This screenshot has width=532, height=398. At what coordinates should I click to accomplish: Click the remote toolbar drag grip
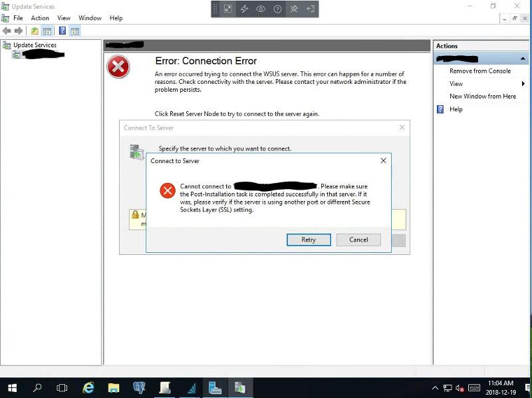(215, 9)
